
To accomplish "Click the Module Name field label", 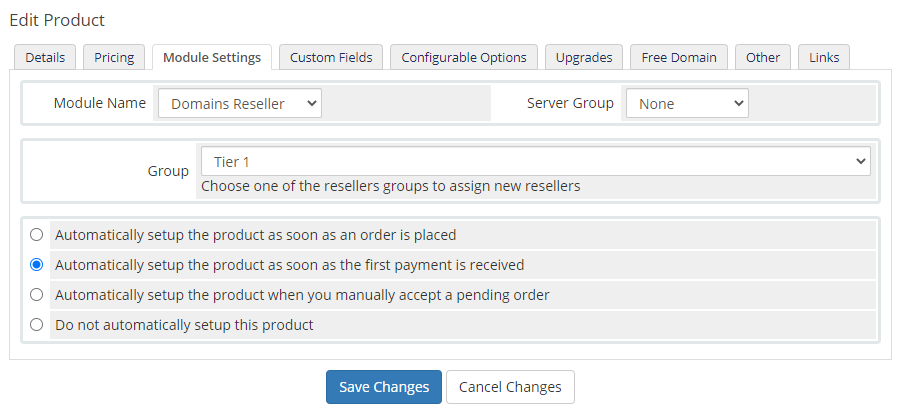I will tap(99, 103).
